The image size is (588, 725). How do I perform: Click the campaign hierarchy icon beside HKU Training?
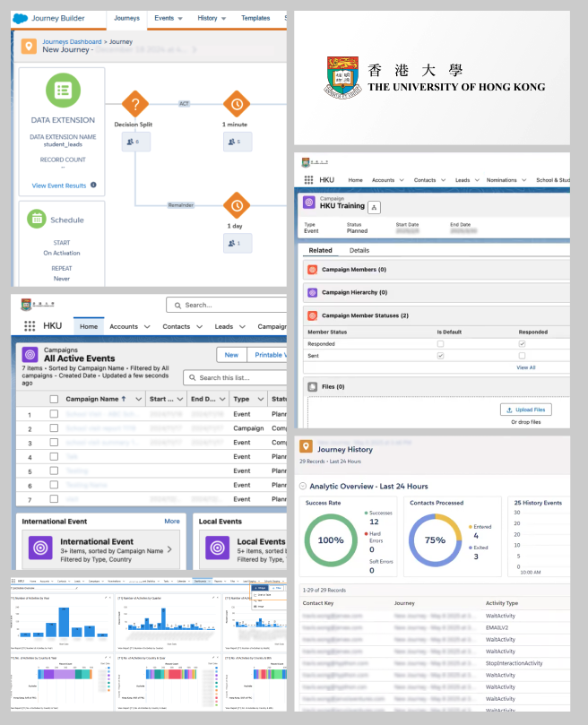pos(374,208)
